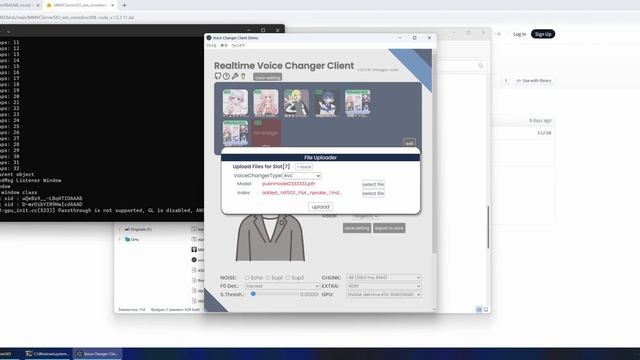This screenshot has height=360, width=640.
Task: Toggle the Echo noise checkbox
Action: coord(247,278)
